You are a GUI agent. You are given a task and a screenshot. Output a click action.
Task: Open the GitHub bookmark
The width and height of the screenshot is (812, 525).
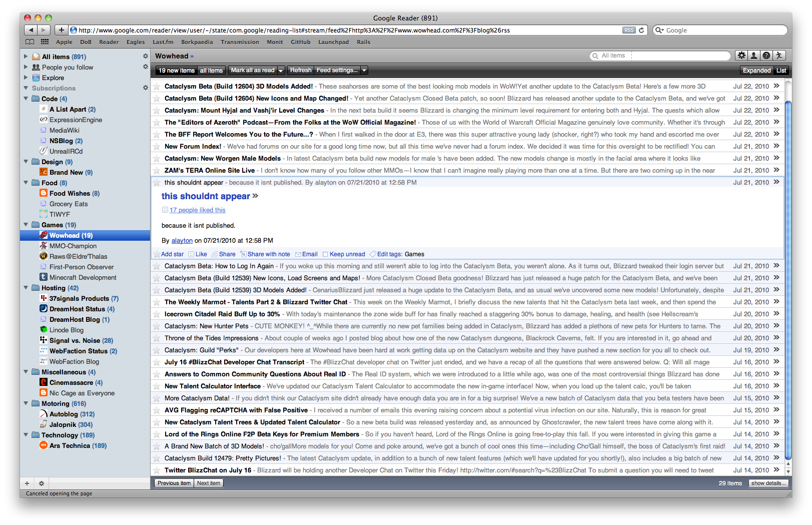[300, 42]
